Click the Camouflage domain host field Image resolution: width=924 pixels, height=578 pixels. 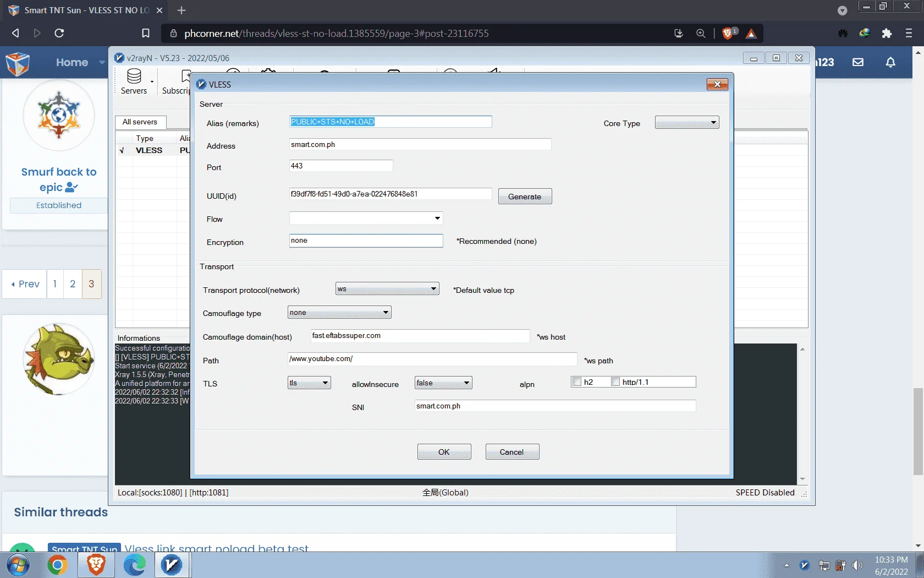(x=420, y=336)
